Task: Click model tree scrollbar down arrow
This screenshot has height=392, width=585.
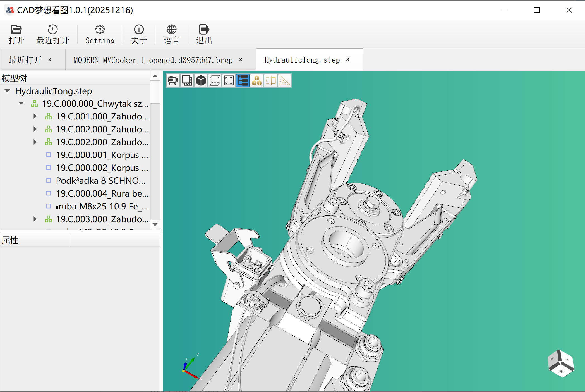Action: point(155,224)
